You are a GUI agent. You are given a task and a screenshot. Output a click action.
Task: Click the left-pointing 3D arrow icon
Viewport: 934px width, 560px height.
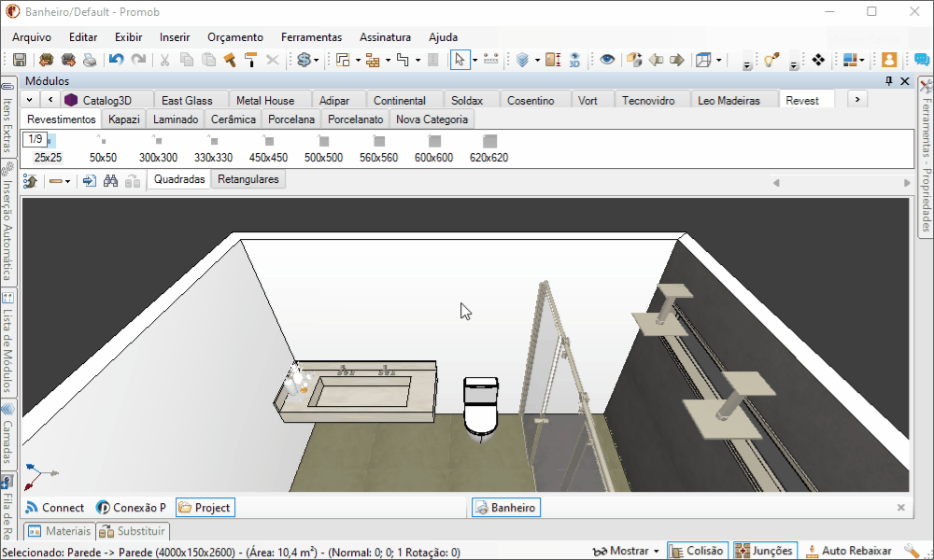tap(656, 60)
